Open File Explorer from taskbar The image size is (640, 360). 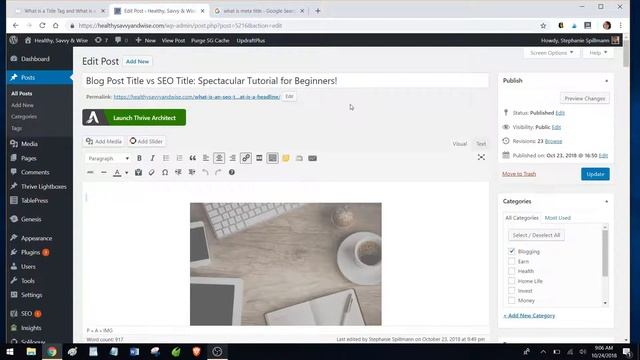pos(31,351)
